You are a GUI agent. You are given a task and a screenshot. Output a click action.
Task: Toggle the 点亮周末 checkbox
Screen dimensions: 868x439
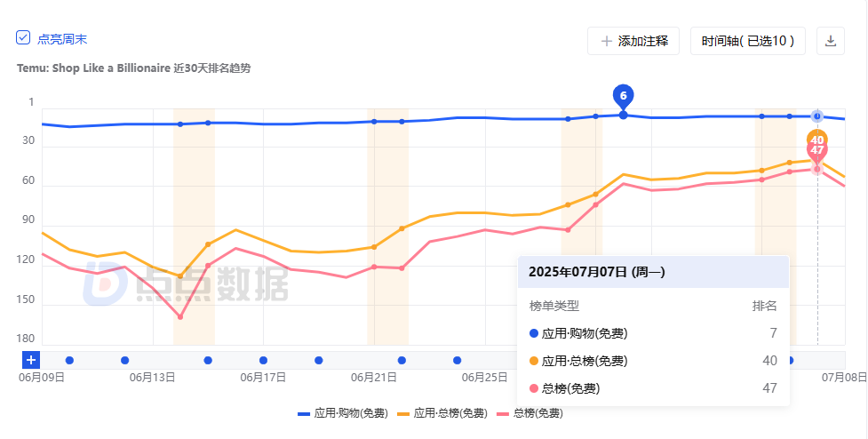23,38
